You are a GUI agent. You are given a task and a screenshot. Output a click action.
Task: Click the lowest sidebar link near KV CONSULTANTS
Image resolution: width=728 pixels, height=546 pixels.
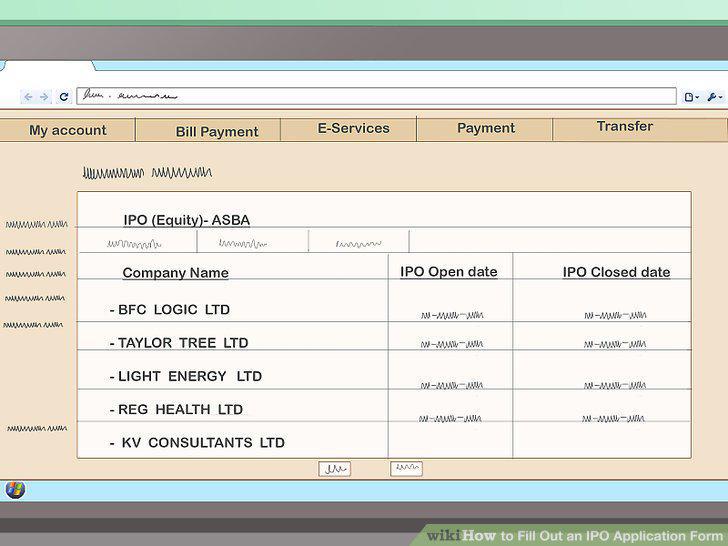click(x=37, y=429)
